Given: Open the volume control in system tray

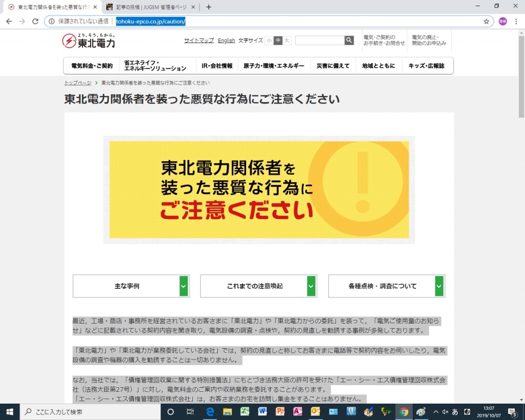Looking at the screenshot, I should (x=446, y=412).
